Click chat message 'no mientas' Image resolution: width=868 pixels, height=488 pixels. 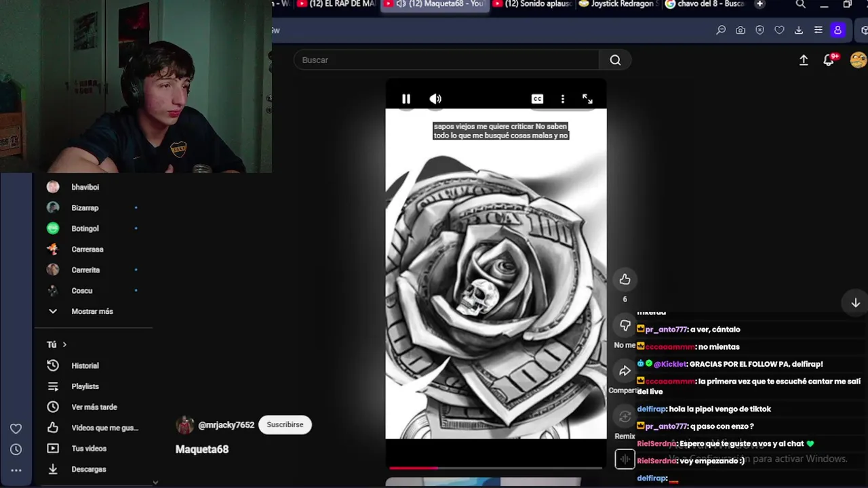pyautogui.click(x=719, y=347)
